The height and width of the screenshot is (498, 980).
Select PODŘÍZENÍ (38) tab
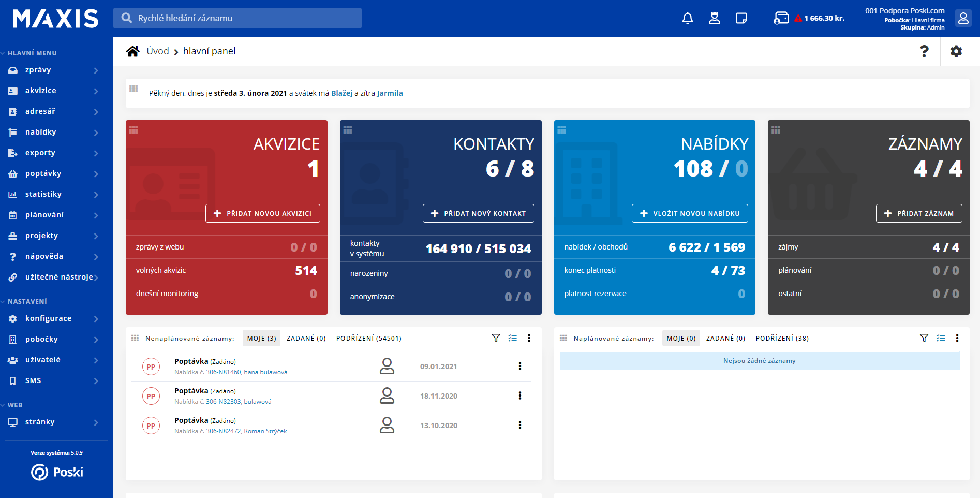(x=782, y=338)
